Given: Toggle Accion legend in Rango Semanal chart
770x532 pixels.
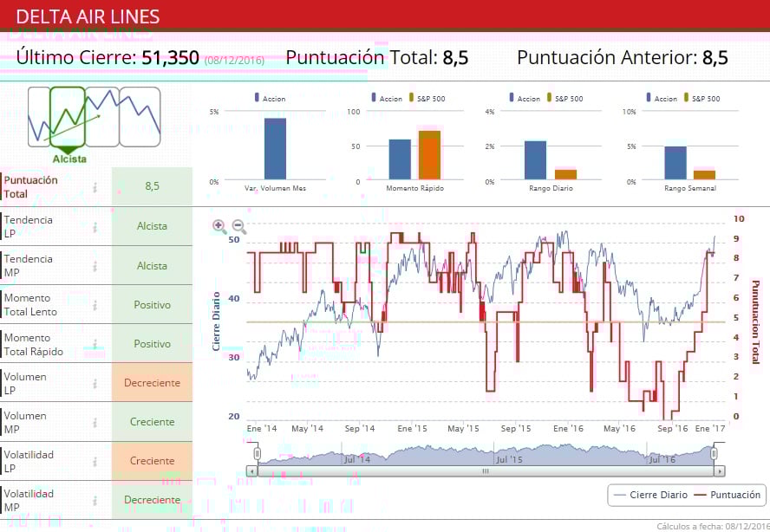Looking at the screenshot, I should [x=662, y=98].
